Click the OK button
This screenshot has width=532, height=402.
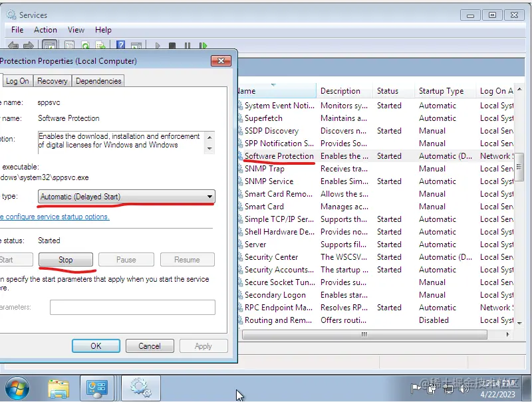click(96, 346)
